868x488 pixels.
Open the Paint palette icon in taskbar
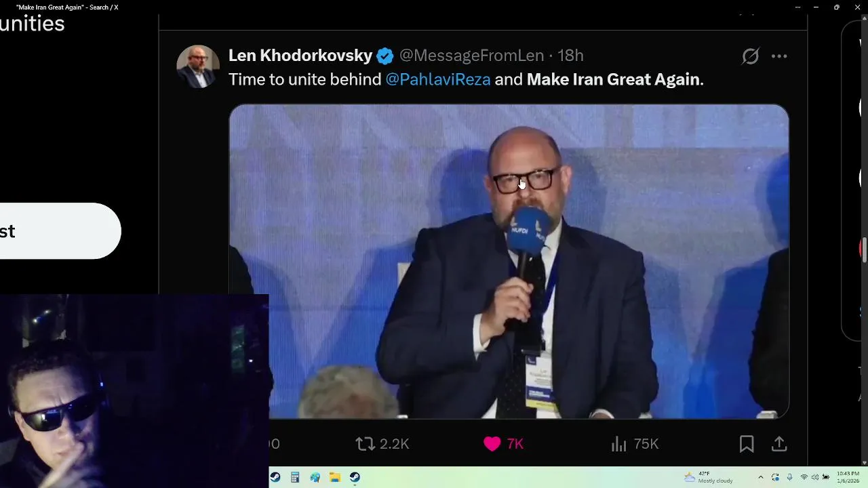pyautogui.click(x=315, y=477)
